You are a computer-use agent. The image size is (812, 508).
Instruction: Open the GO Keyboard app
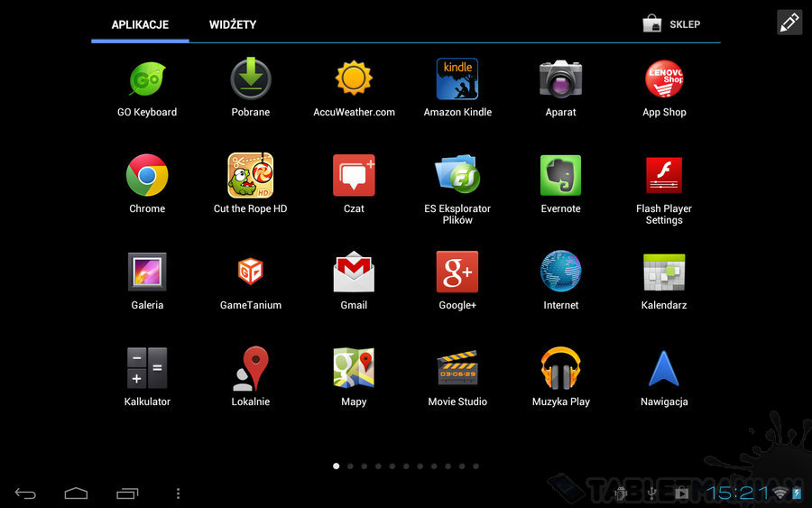pos(147,79)
